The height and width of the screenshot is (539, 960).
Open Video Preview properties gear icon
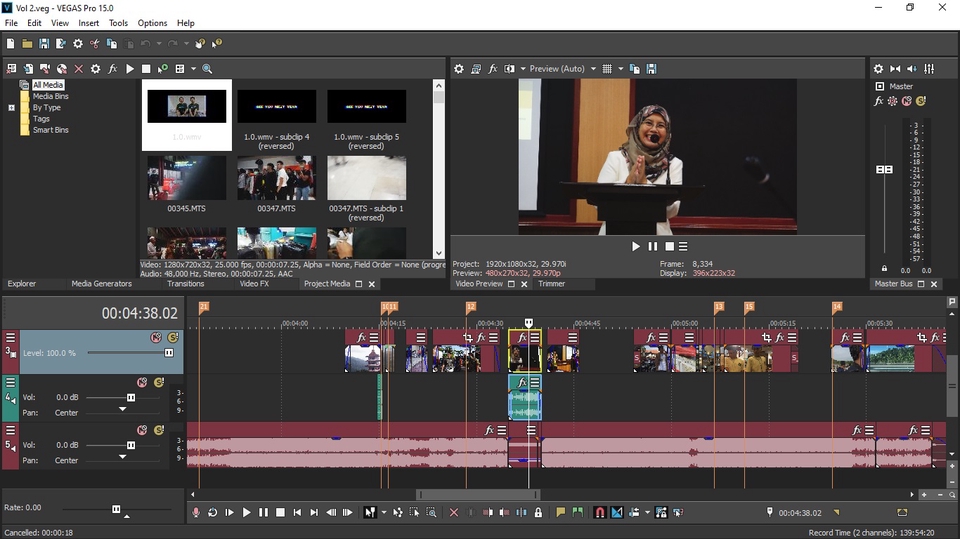[x=459, y=69]
